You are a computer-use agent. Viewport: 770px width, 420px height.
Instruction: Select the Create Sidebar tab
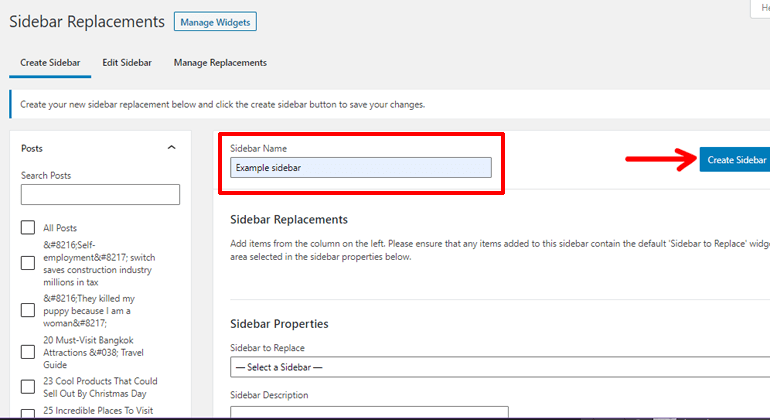pyautogui.click(x=50, y=63)
